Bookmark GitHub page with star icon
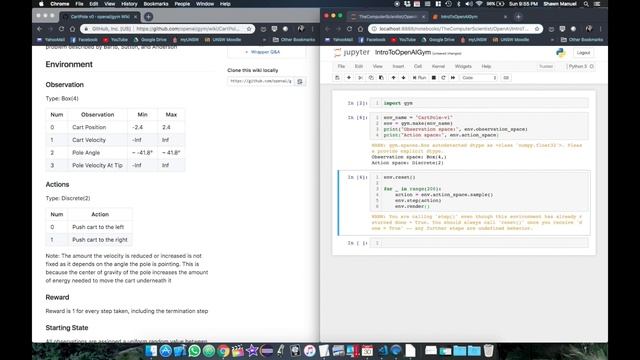This screenshot has height=360, width=640. (x=249, y=29)
